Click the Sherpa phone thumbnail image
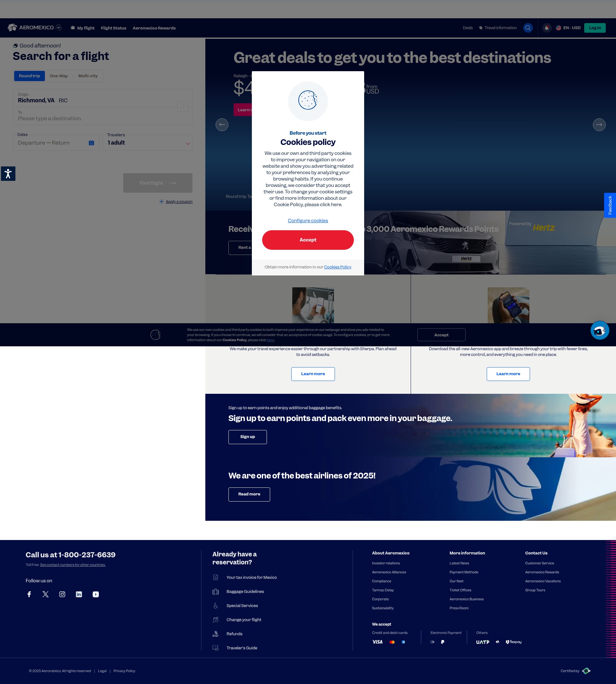616x684 pixels. [313, 305]
